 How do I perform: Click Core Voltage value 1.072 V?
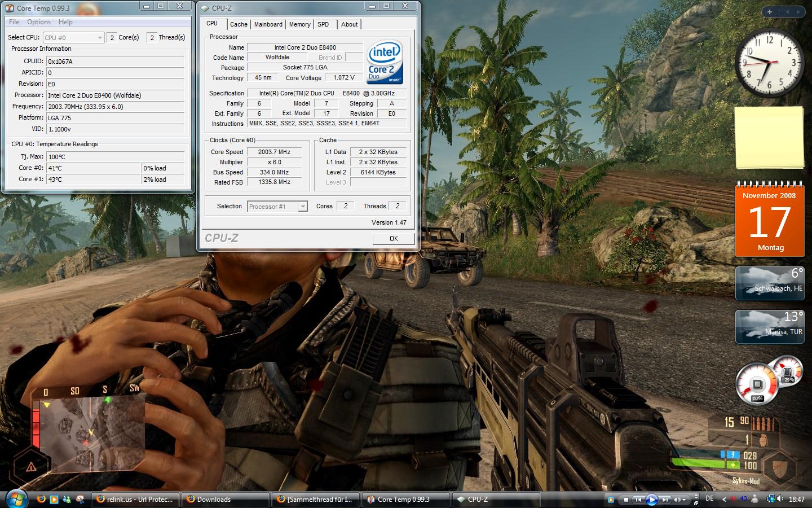tap(344, 78)
